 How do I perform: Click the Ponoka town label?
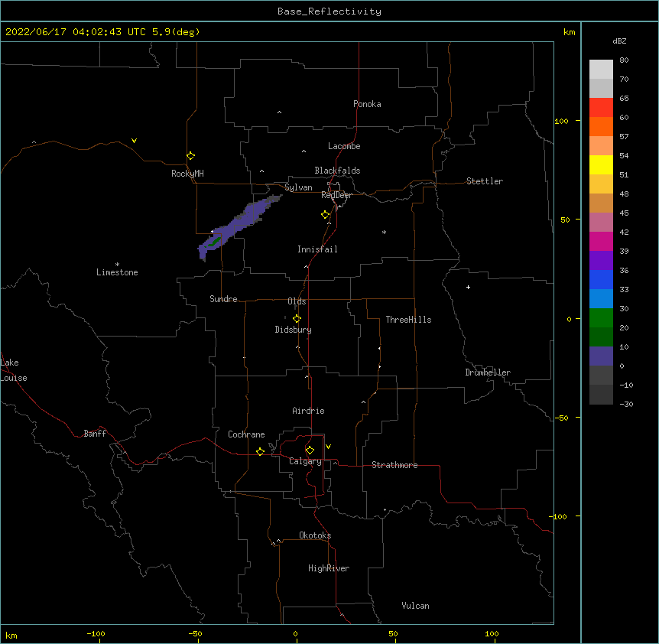[367, 104]
